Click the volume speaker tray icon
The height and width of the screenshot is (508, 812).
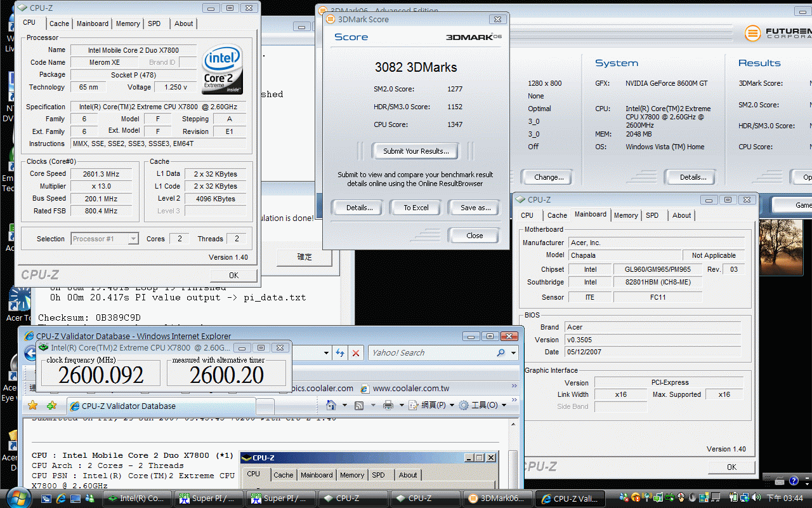coord(756,498)
